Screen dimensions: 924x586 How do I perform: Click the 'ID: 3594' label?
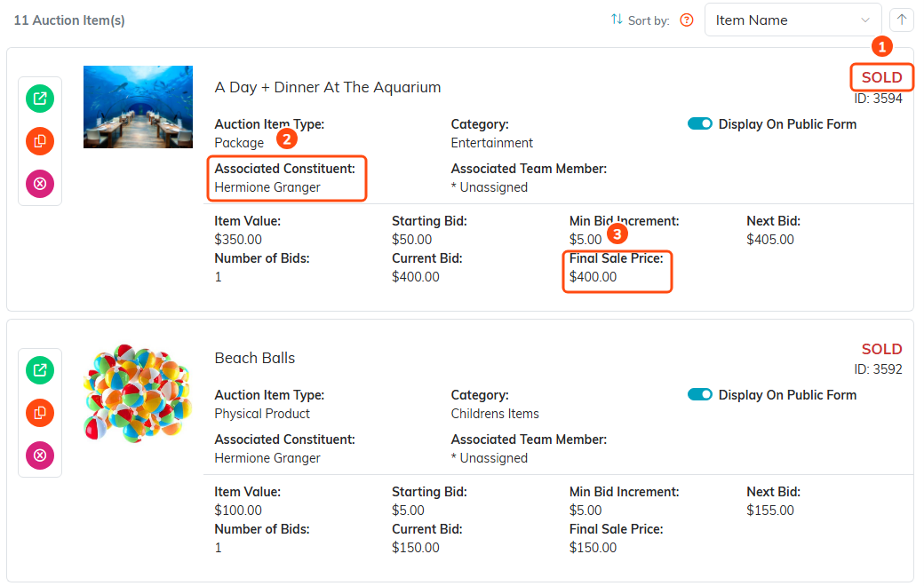pyautogui.click(x=878, y=99)
